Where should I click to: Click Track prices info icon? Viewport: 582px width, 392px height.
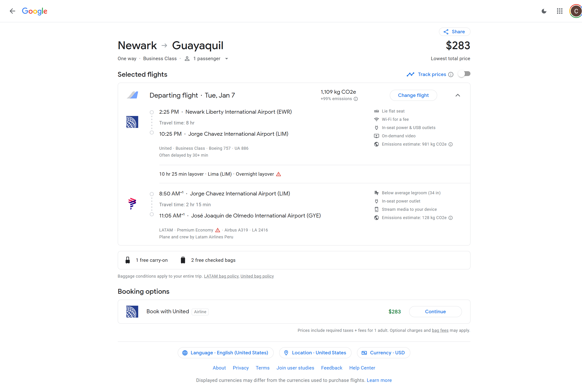click(x=450, y=74)
